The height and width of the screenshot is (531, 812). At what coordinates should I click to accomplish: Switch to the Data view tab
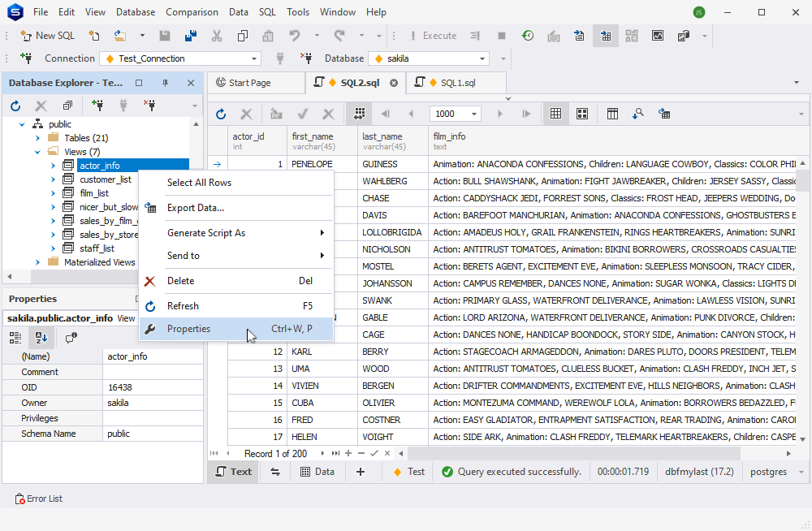317,472
